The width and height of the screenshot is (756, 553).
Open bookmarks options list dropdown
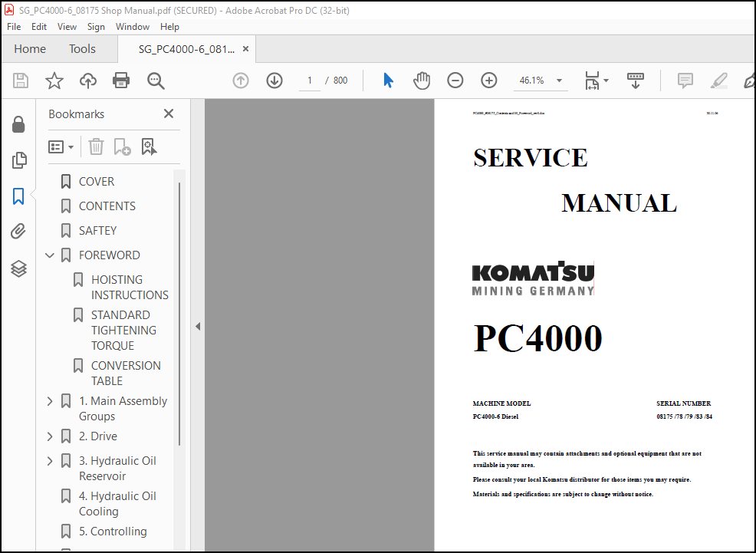pos(61,146)
